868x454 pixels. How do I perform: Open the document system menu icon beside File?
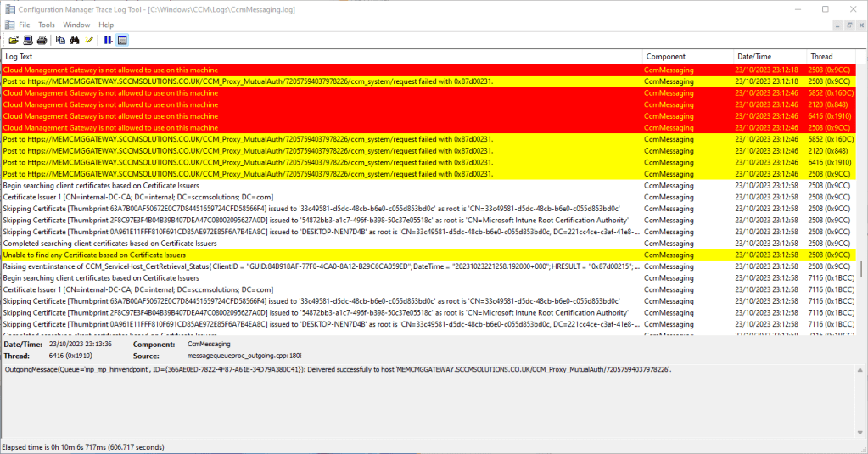(8, 25)
